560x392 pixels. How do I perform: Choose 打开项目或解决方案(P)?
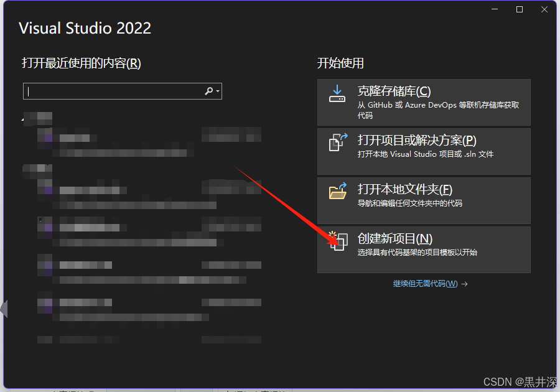[417, 140]
